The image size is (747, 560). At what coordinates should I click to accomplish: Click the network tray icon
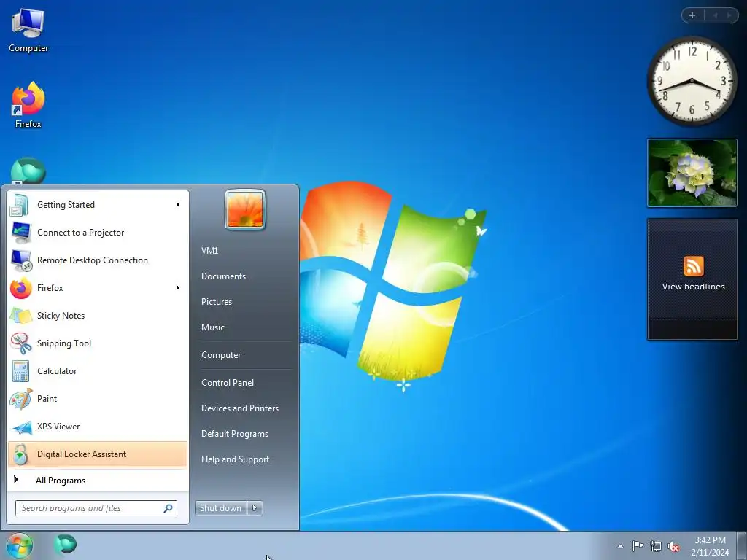click(x=656, y=546)
